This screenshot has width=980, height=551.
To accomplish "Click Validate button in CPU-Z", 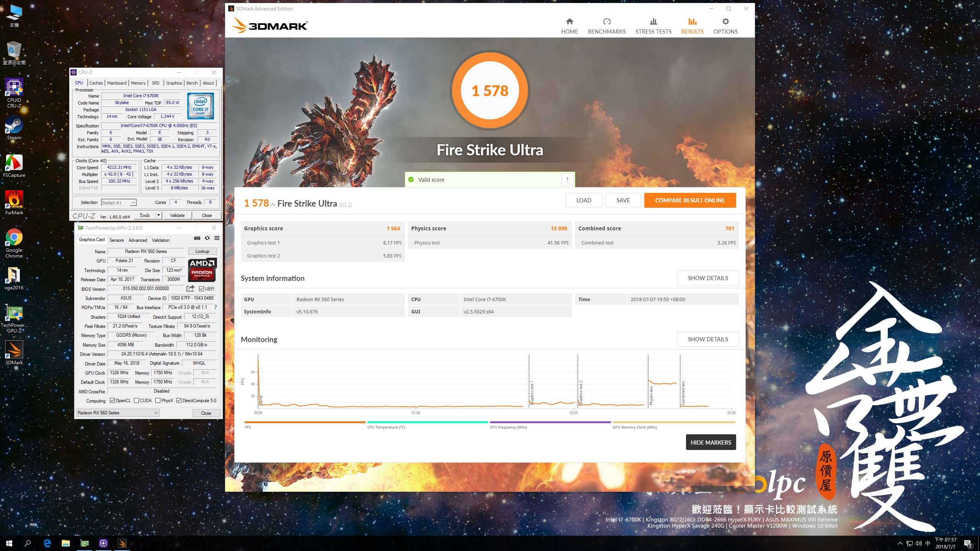I will (177, 215).
